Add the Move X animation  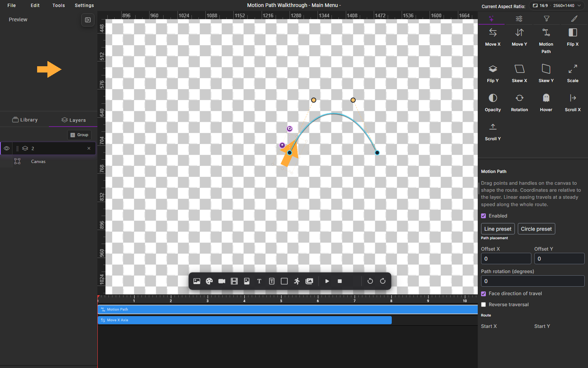click(x=493, y=38)
